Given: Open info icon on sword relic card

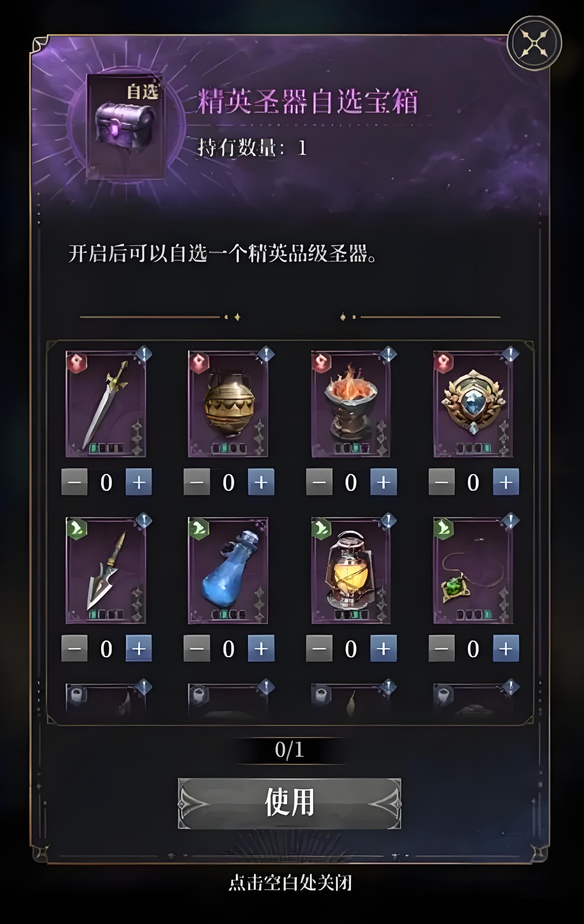Looking at the screenshot, I should pos(144,353).
